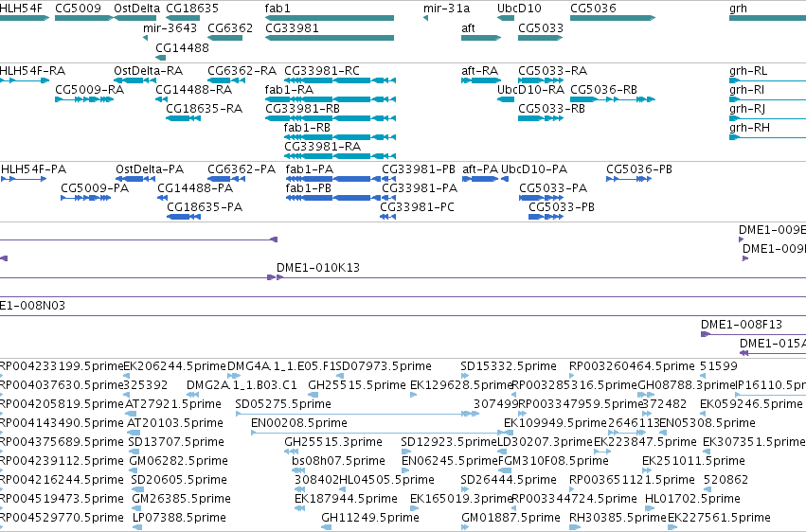Select the mir-3643 gene label
The height and width of the screenshot is (532, 806).
pos(170,27)
